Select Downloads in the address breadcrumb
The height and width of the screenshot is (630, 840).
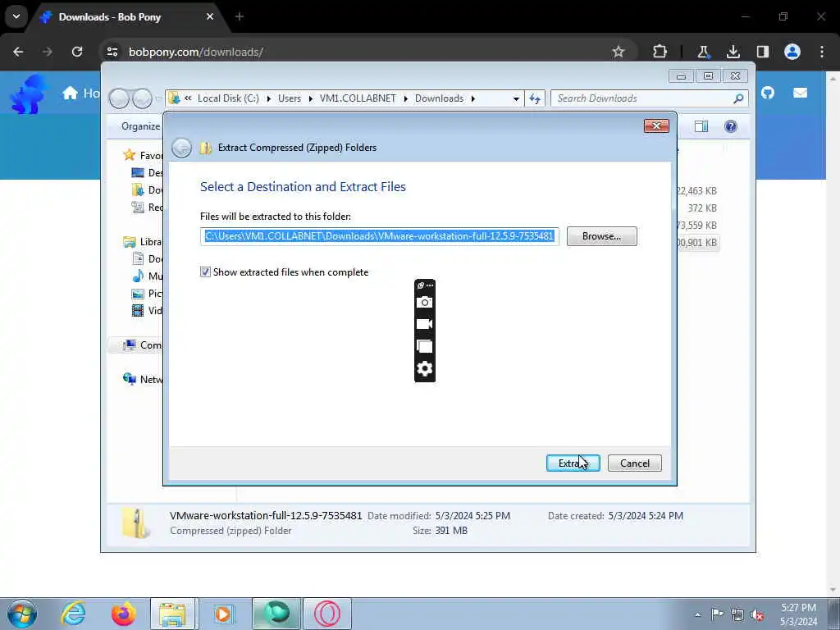pyautogui.click(x=439, y=98)
